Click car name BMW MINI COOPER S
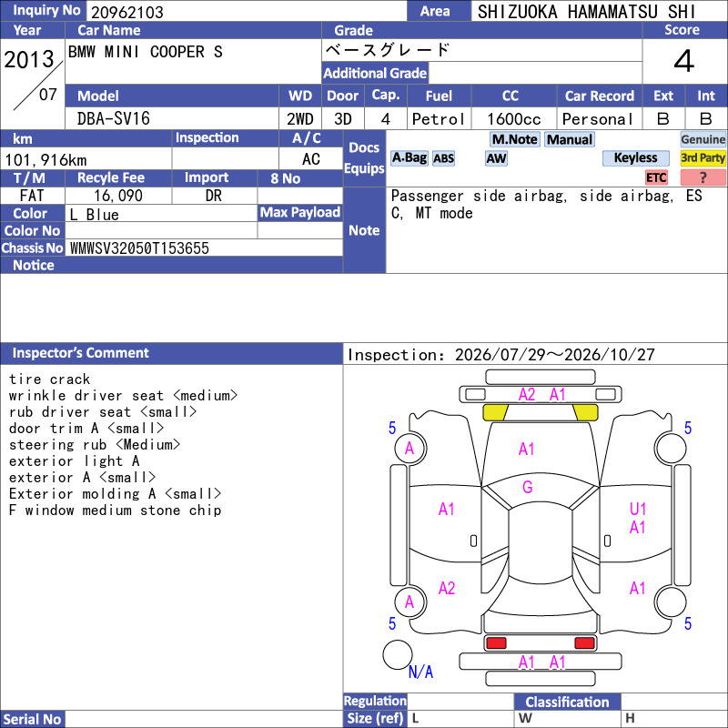728x728 pixels. [x=146, y=52]
